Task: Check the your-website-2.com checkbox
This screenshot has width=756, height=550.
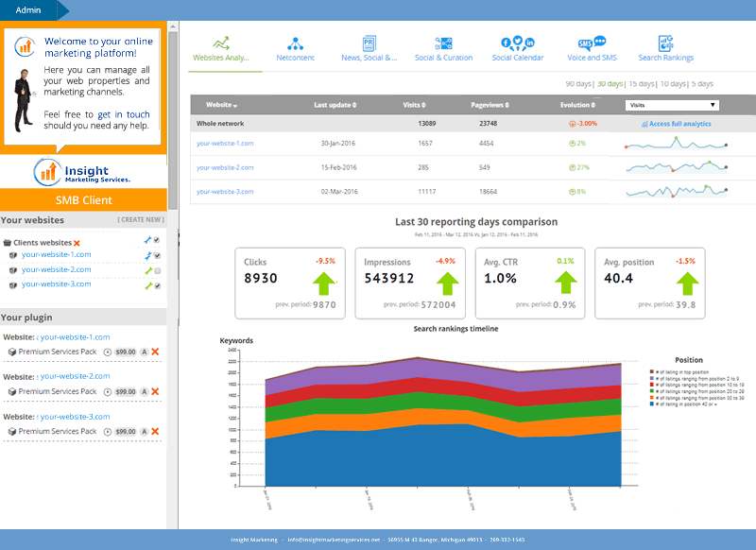Action: 157,270
